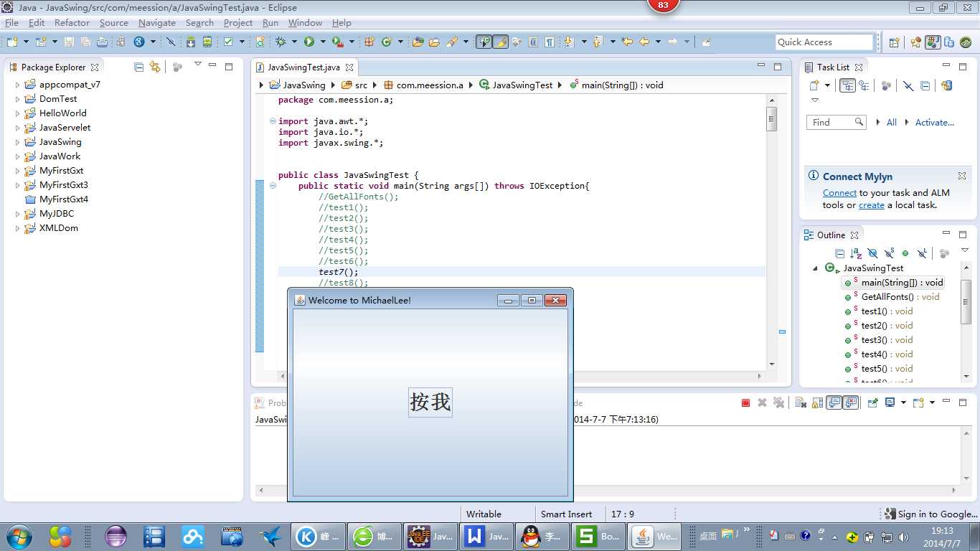Click the 按我 button in Swing window
Screen dimensions: 980x551
[430, 402]
